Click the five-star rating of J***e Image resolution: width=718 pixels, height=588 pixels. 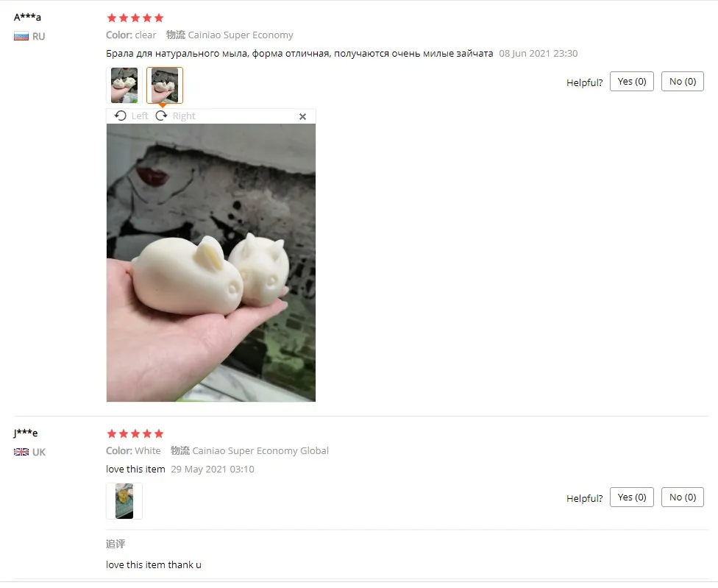pyautogui.click(x=135, y=433)
